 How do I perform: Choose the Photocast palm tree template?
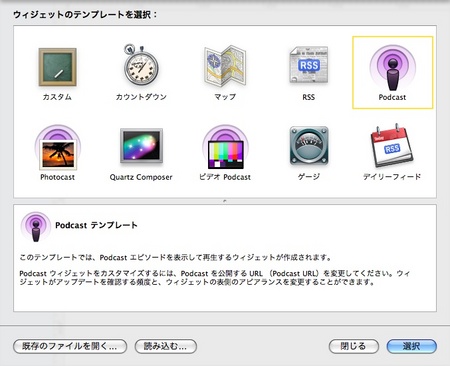(58, 147)
